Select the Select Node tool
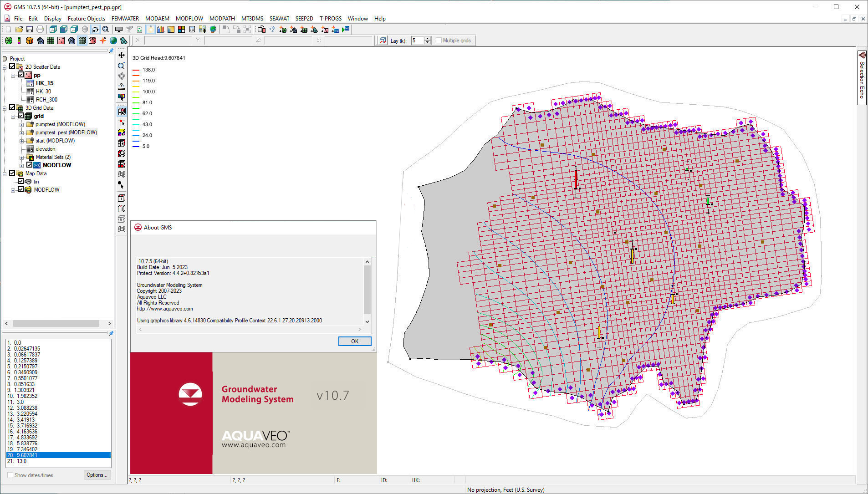The width and height of the screenshot is (868, 494). coord(122,122)
